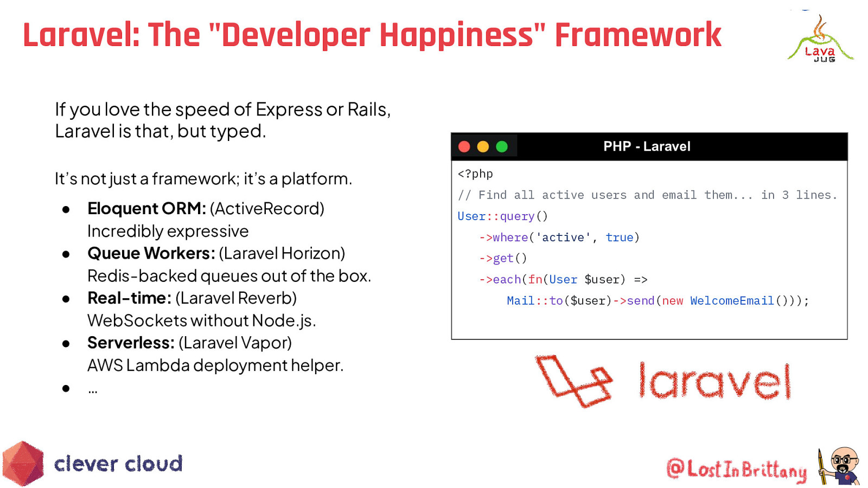
Task: Click the ->where('active', true) line
Action: [559, 237]
